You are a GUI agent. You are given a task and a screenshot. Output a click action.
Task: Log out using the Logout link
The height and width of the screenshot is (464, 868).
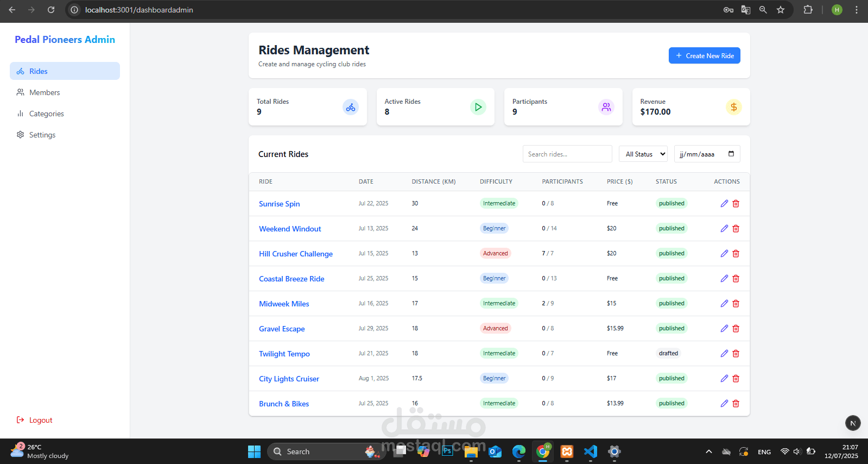35,420
